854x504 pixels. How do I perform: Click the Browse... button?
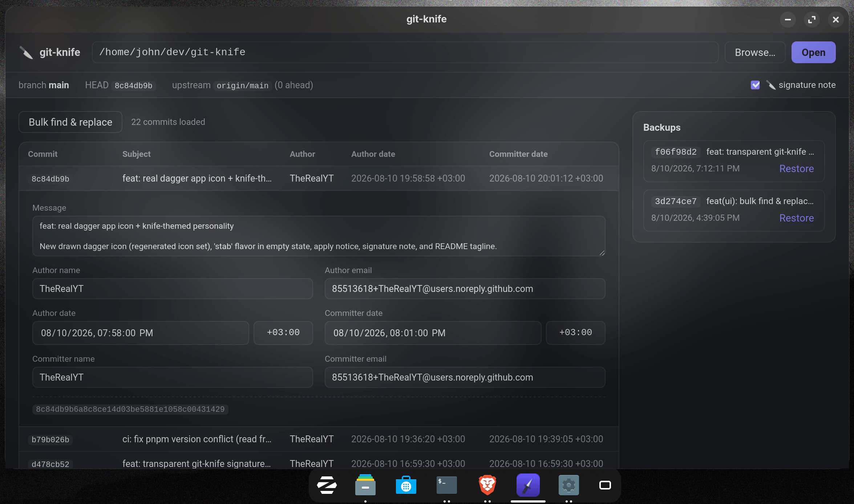coord(755,52)
